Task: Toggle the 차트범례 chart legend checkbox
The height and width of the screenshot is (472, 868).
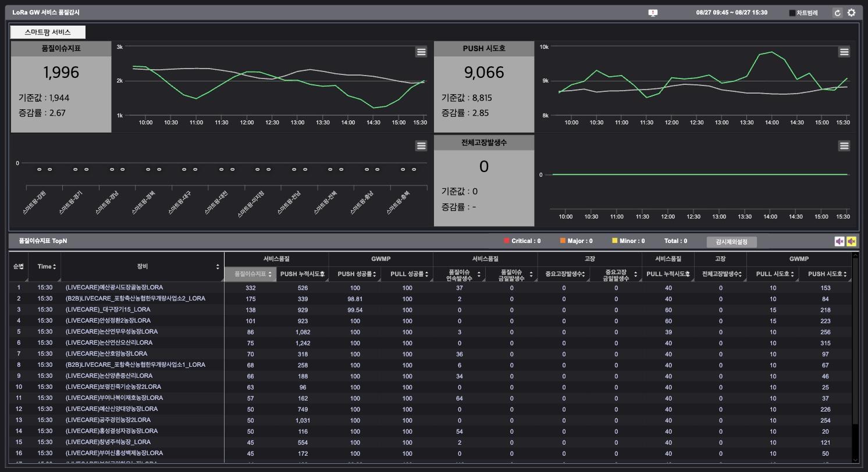Action: 792,13
